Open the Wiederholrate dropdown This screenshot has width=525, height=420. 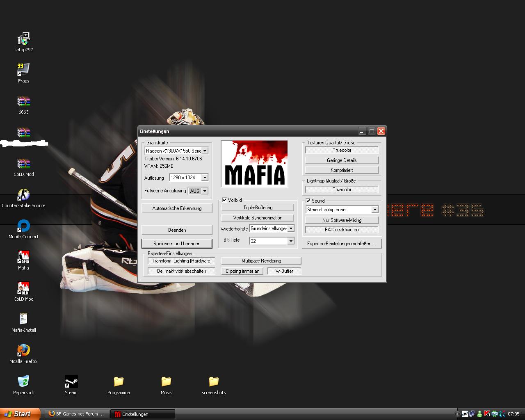click(272, 228)
